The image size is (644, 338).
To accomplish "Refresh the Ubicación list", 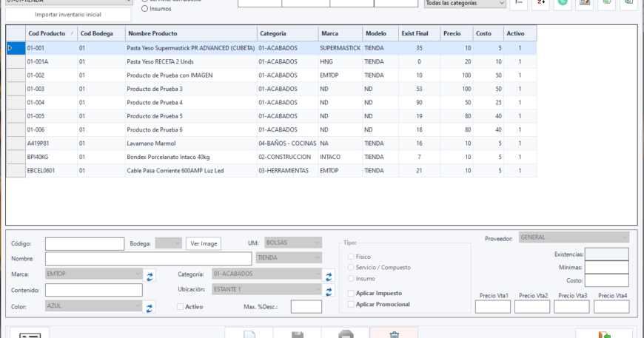I will 329,291.
